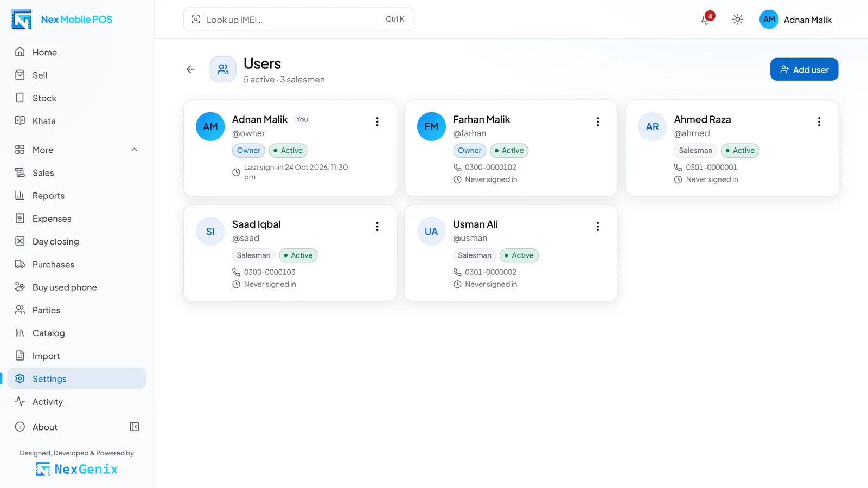
Task: Open options menu for Saad Iqbal card
Action: click(x=377, y=227)
